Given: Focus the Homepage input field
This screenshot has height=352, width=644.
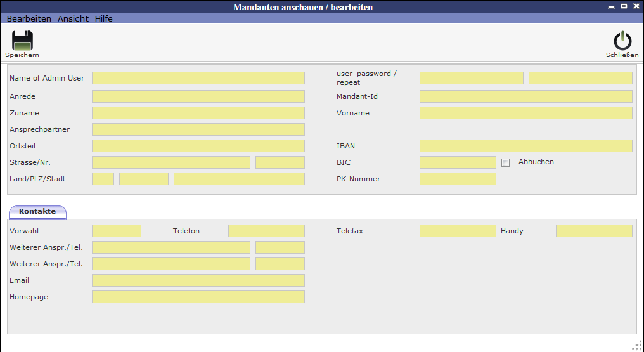Looking at the screenshot, I should point(198,297).
